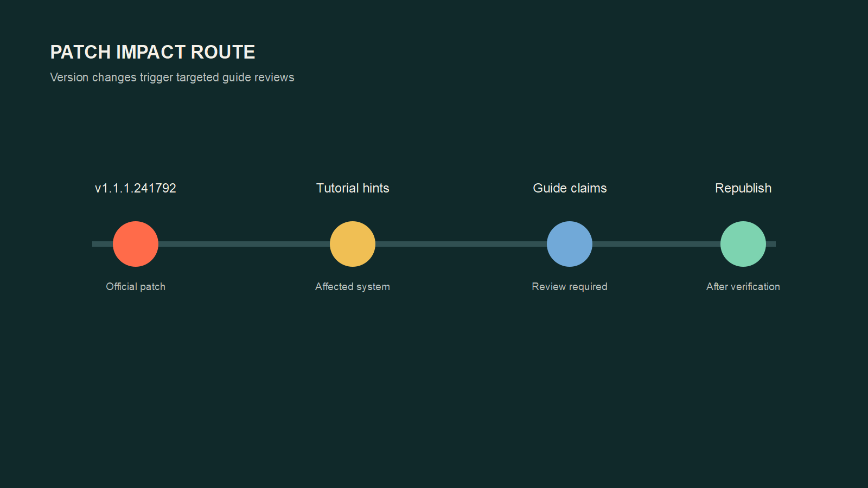Select the Republish label
The image size is (868, 488).
(743, 188)
